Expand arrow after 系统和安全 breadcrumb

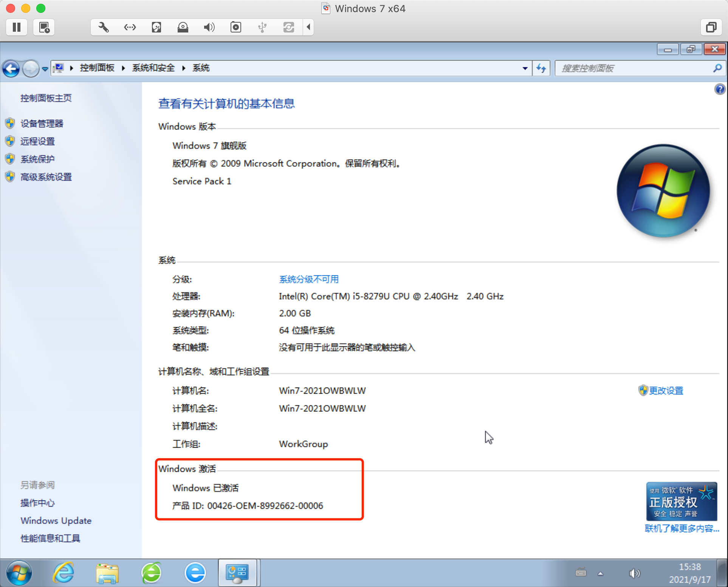point(184,68)
